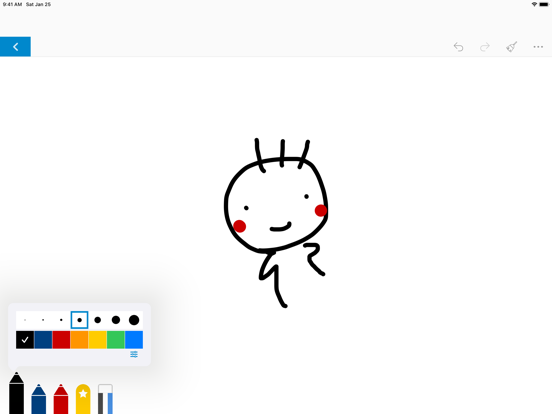This screenshot has height=414, width=552.
Task: Pick the bright blue color swatch
Action: click(134, 340)
